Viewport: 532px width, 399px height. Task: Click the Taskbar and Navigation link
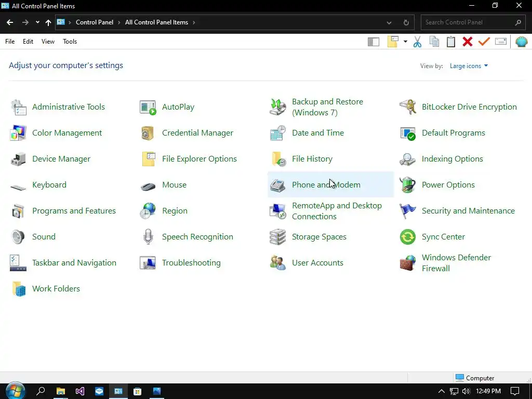click(x=74, y=263)
